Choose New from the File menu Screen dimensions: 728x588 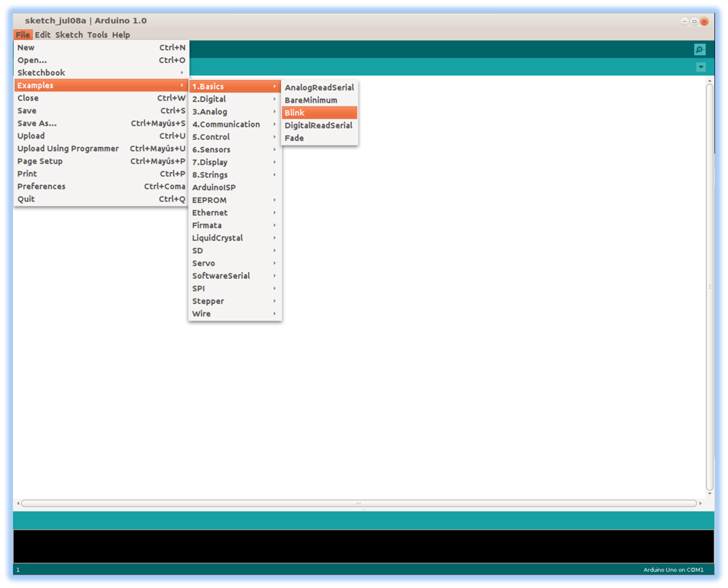(x=101, y=48)
